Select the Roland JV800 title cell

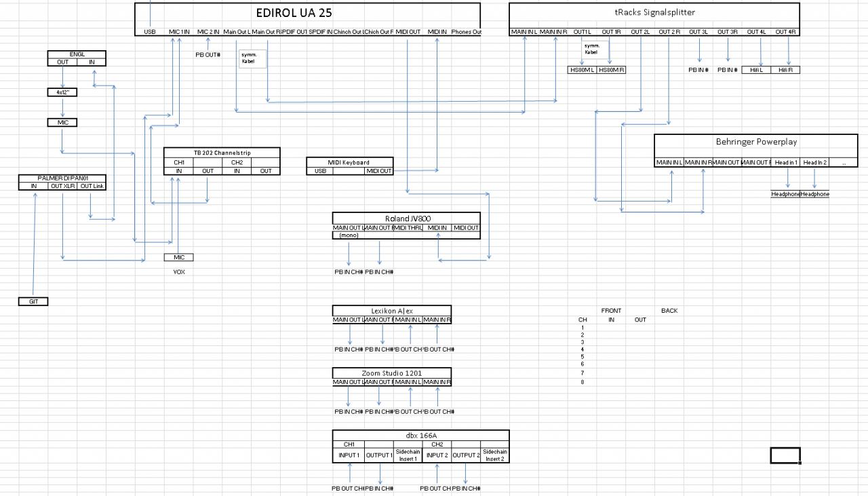coord(406,218)
